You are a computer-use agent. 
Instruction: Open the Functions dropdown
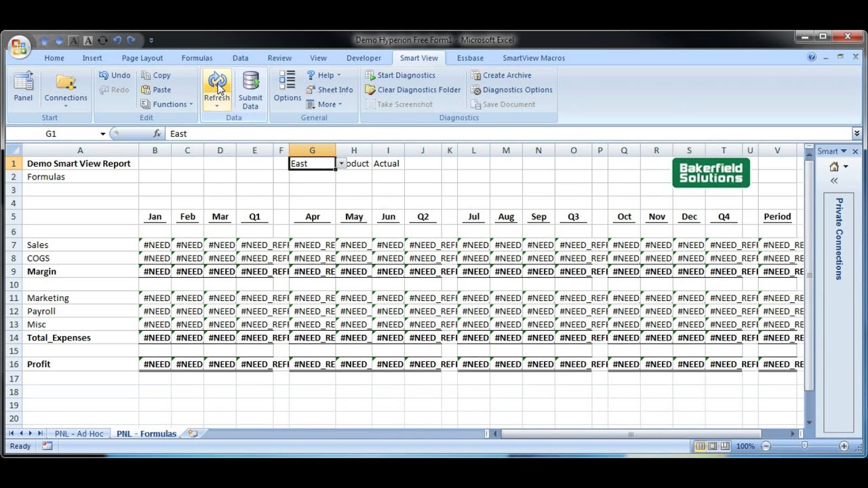[x=167, y=104]
